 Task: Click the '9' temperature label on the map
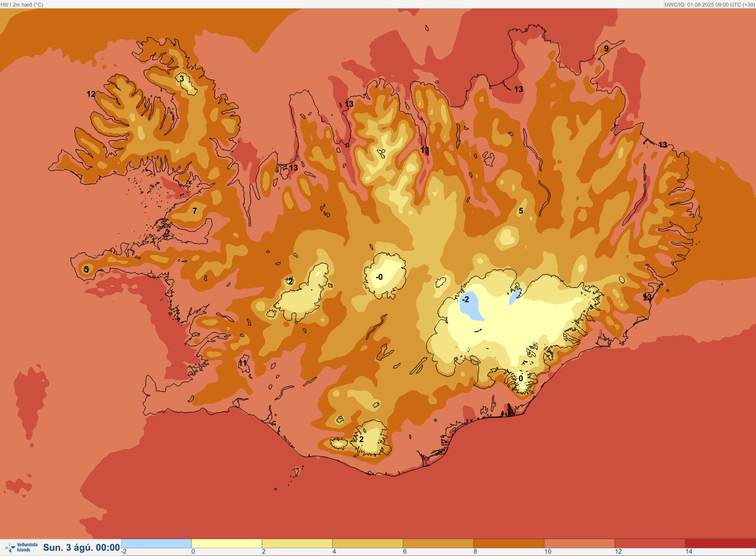pyautogui.click(x=606, y=49)
